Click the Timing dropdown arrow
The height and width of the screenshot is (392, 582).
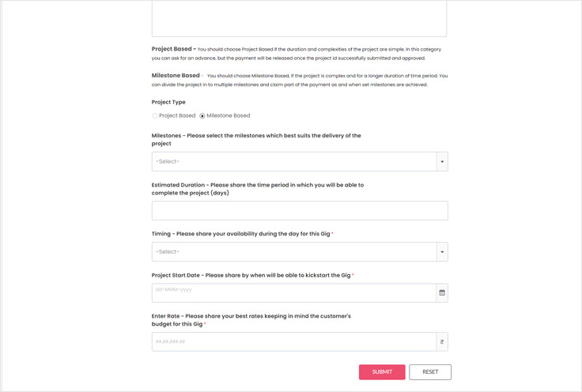(442, 252)
